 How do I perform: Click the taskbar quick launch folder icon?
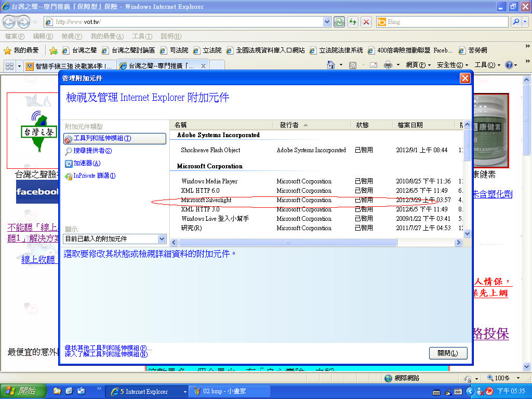click(x=57, y=391)
